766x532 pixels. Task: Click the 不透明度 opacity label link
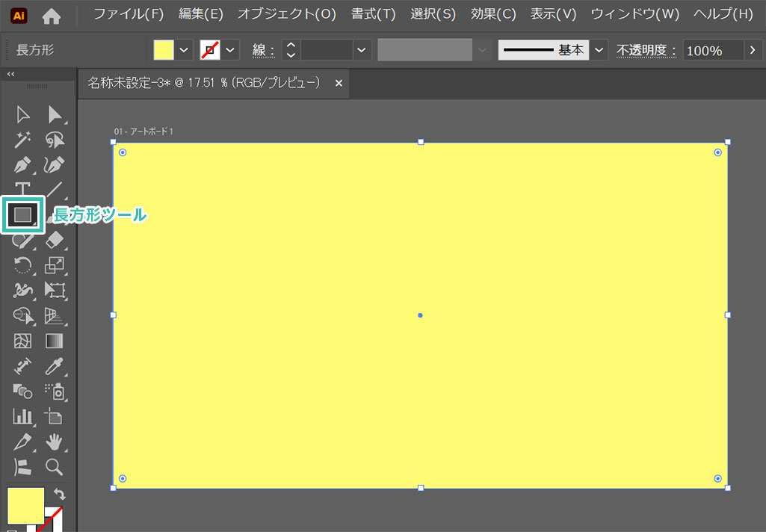[646, 50]
